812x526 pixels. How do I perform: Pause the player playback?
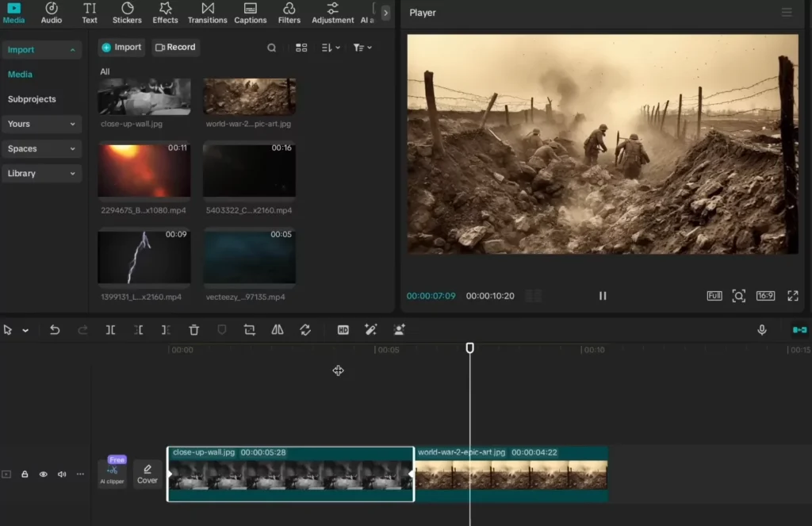603,296
